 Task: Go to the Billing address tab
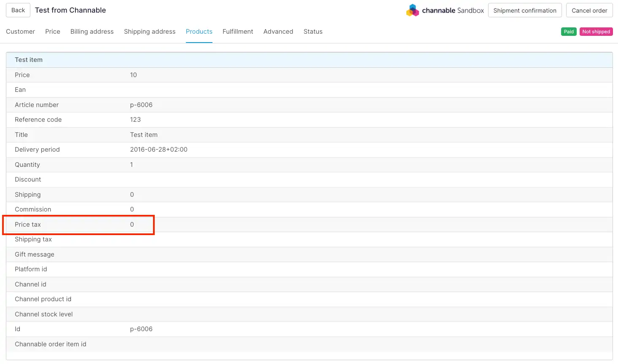pos(92,32)
